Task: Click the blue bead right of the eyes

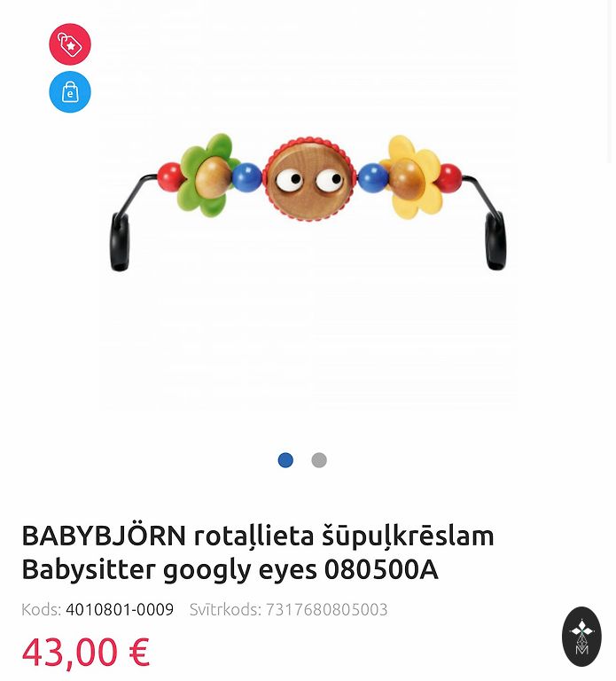Action: point(373,177)
